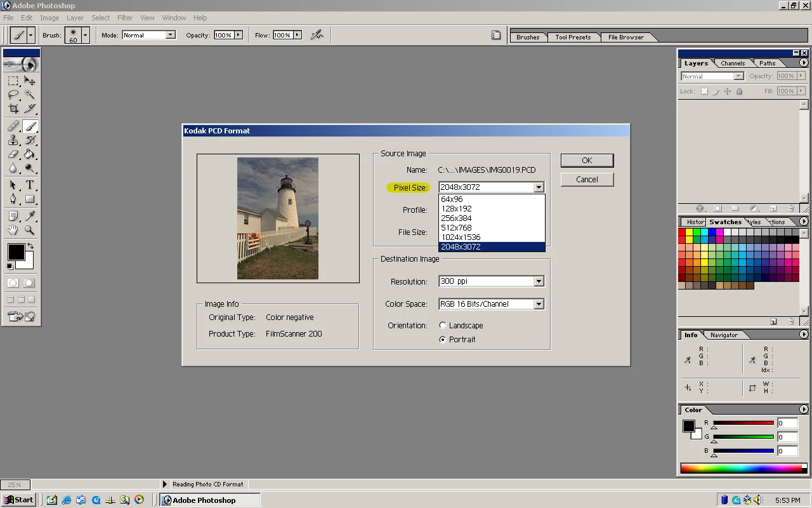Select the Hand tool
This screenshot has height=508, width=812.
click(13, 231)
